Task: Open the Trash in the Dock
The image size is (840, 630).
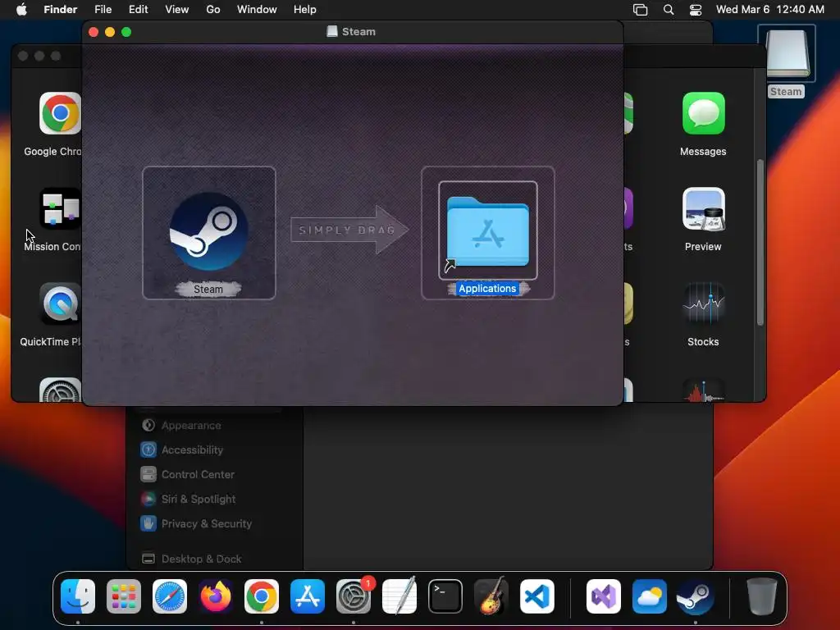Action: [762, 596]
